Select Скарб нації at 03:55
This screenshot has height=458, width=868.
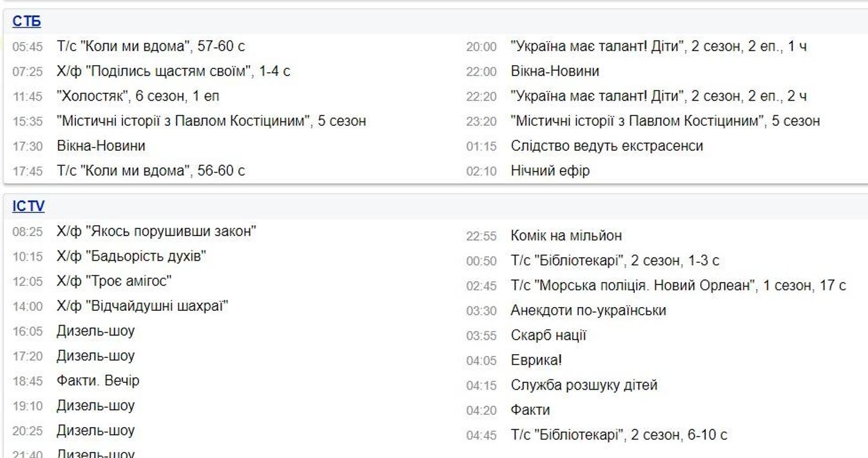coord(548,336)
